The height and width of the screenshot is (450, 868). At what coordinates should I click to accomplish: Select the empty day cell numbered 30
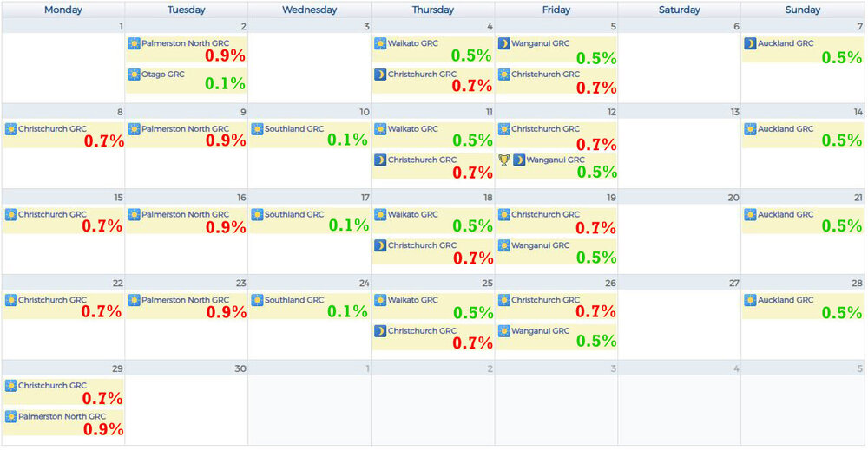pos(186,408)
